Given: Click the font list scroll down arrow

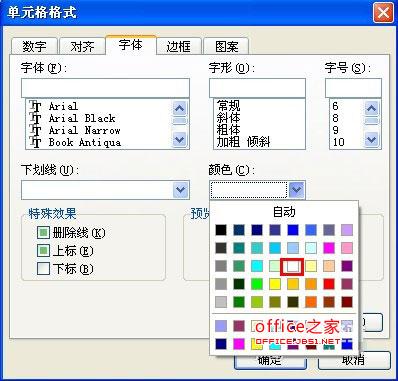Looking at the screenshot, I should click(x=180, y=139).
